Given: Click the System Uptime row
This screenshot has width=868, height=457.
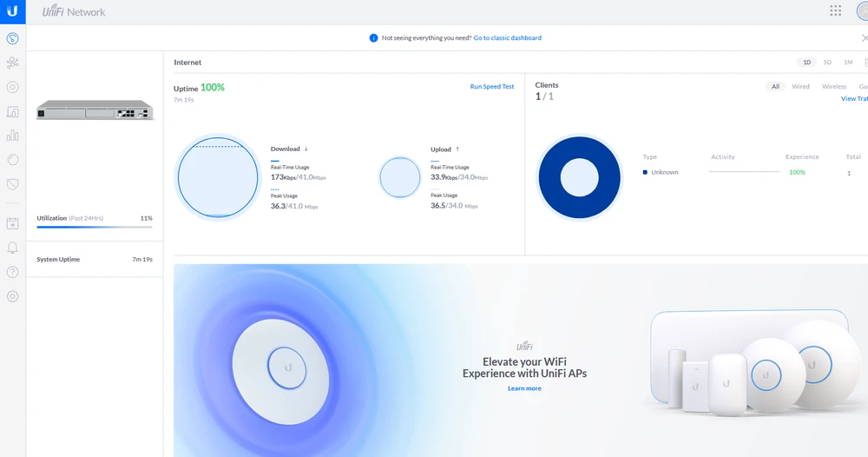Looking at the screenshot, I should (x=95, y=259).
